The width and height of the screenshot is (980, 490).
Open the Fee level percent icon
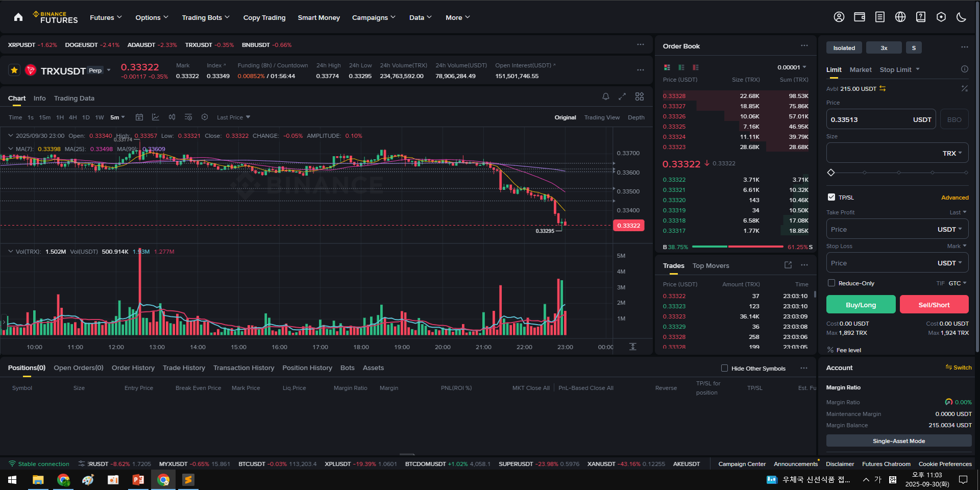click(x=830, y=350)
